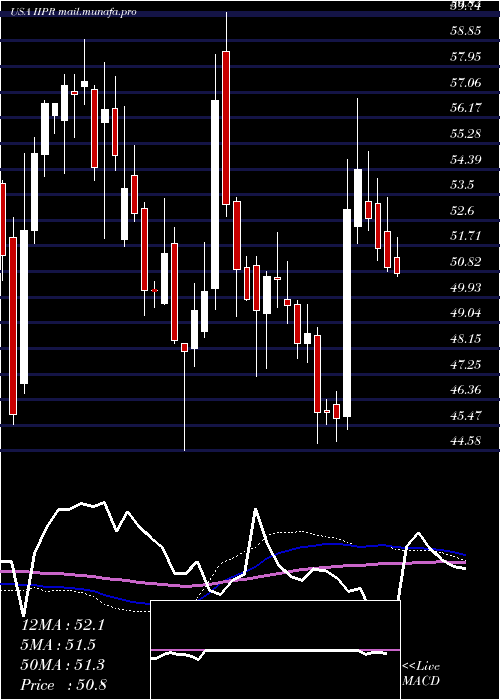Click the 52.6 price axis label

pos(462,211)
